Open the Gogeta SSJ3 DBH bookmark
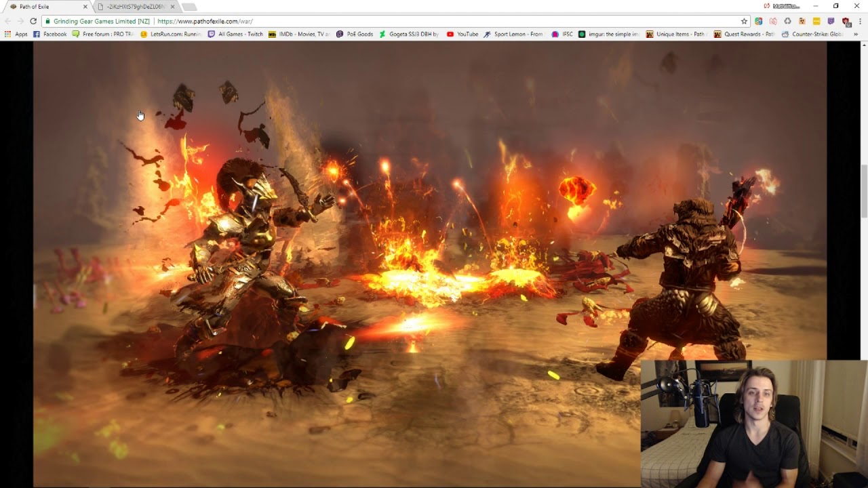The height and width of the screenshot is (488, 868). tap(410, 34)
